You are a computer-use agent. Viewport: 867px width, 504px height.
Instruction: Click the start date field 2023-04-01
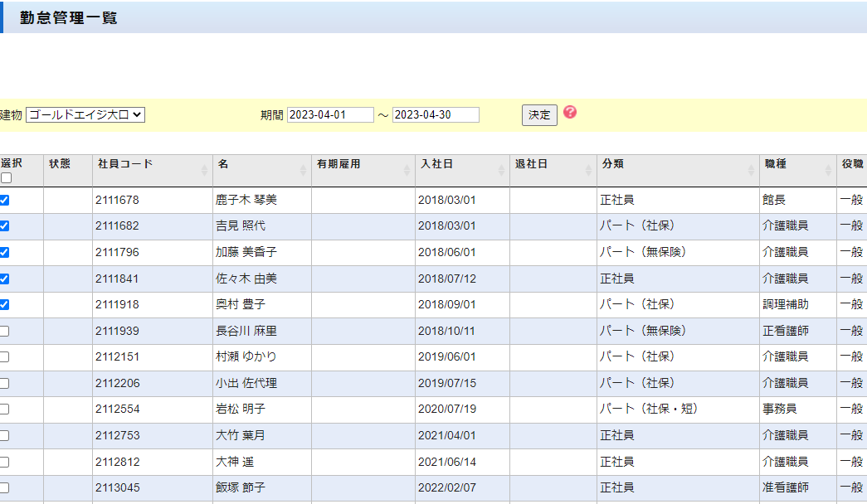(330, 115)
